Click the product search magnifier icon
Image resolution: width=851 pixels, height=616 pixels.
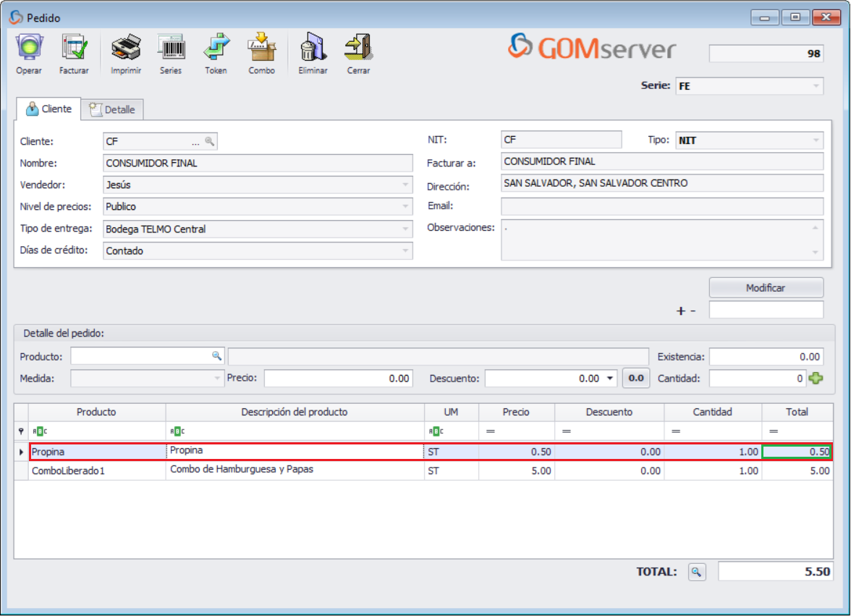[216, 356]
